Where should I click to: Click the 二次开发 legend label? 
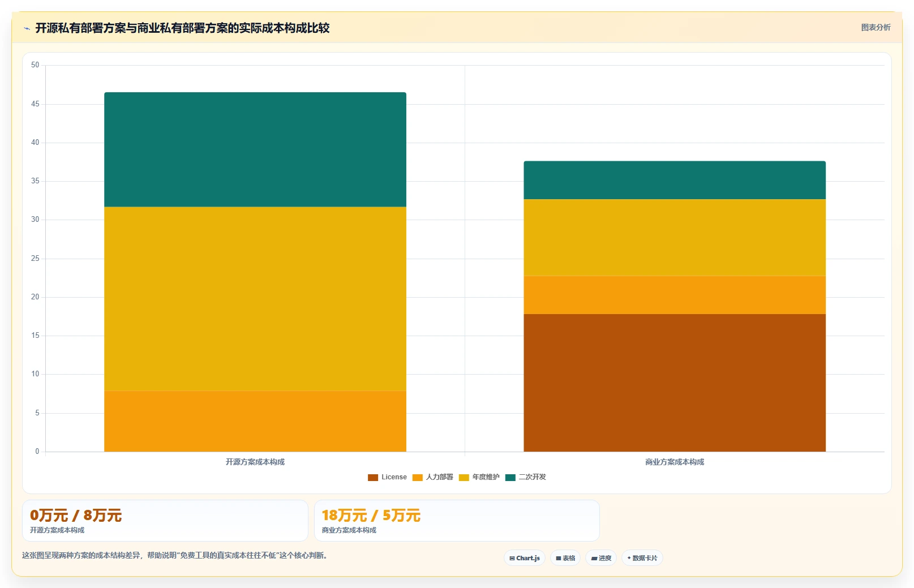[533, 478]
